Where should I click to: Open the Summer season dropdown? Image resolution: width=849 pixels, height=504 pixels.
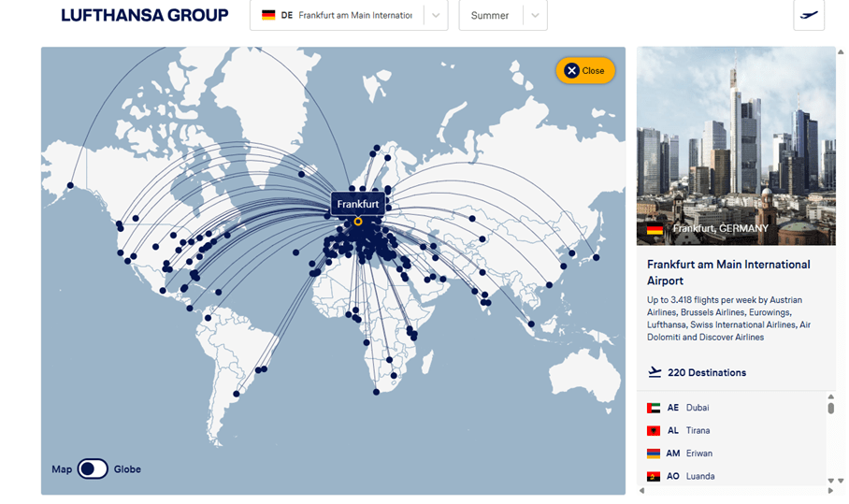pyautogui.click(x=503, y=15)
